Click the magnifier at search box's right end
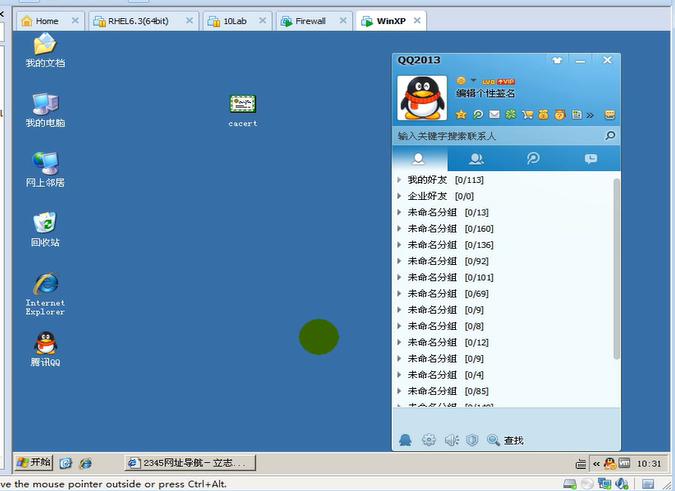Image resolution: width=675 pixels, height=491 pixels. pos(610,136)
